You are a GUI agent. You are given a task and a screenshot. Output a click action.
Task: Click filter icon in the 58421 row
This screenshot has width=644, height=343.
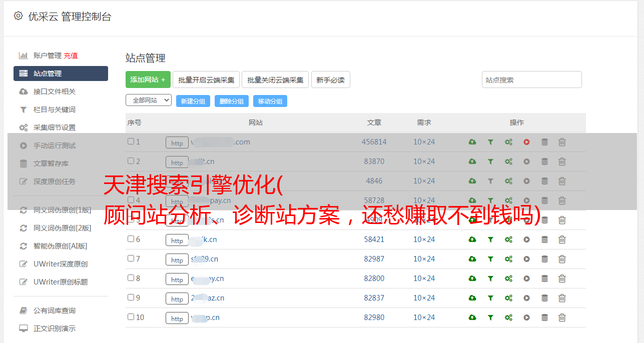point(490,239)
